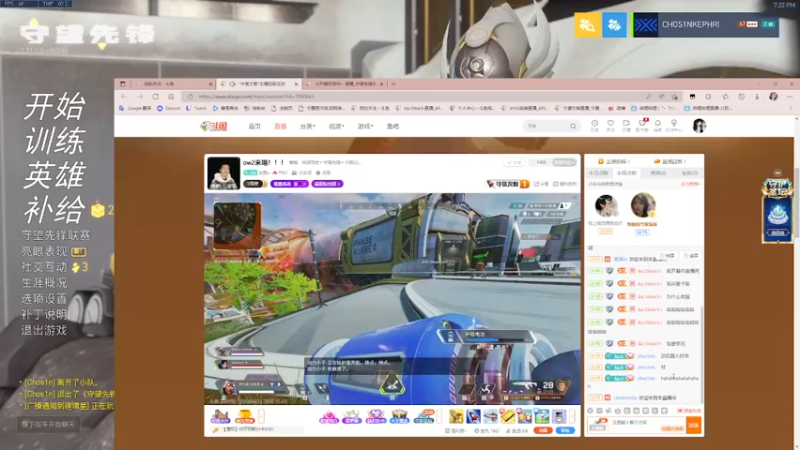Open the 直播 live nav item

[x=280, y=126]
